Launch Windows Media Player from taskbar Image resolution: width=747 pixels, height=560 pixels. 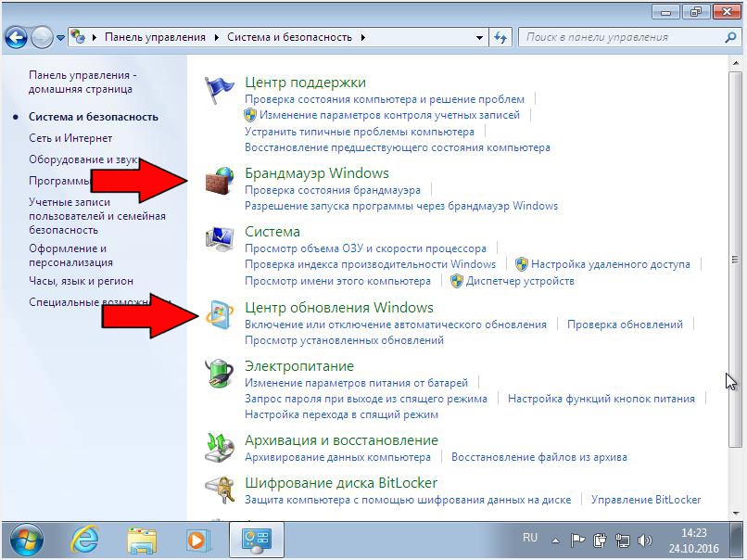(196, 540)
